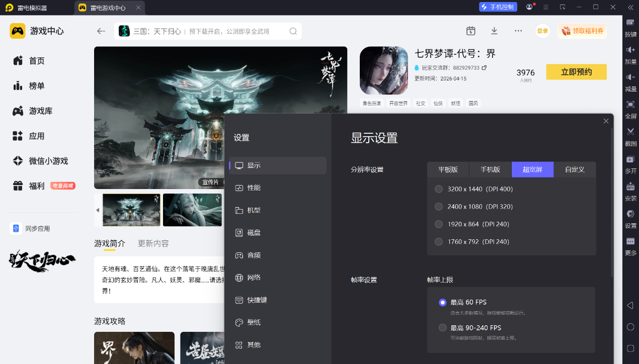Open the three-dots more options menu in header
The height and width of the screenshot is (364, 639).
(518, 31)
